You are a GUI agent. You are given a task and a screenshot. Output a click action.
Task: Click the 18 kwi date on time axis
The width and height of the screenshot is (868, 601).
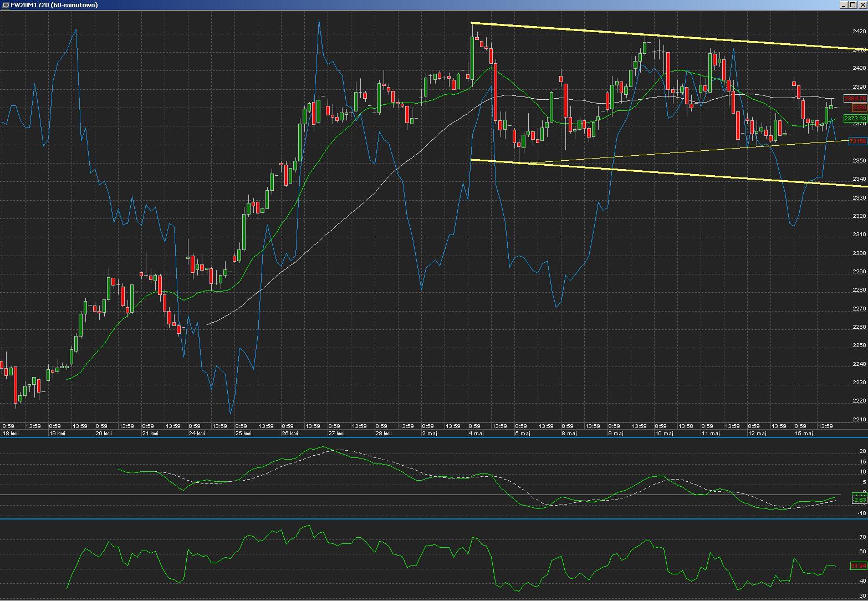coord(11,433)
